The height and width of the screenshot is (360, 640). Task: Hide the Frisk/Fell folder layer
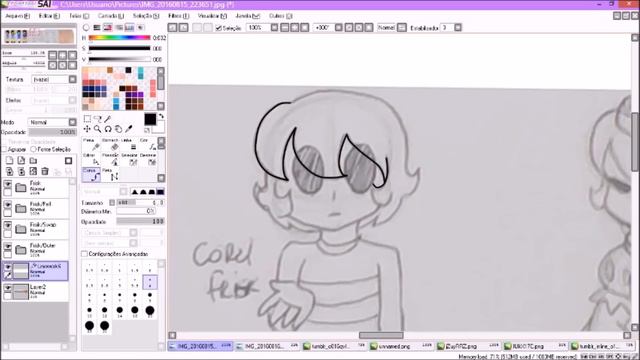coord(7,205)
